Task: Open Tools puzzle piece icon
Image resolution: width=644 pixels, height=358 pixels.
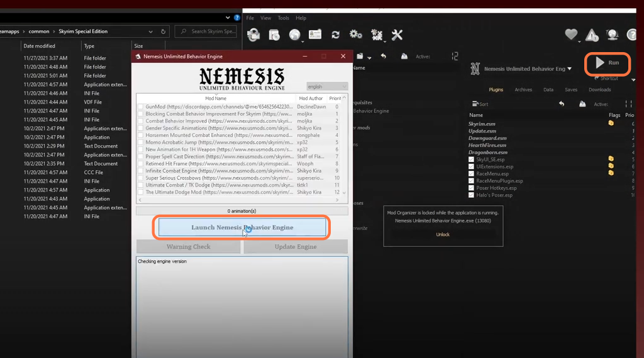Action: [376, 35]
